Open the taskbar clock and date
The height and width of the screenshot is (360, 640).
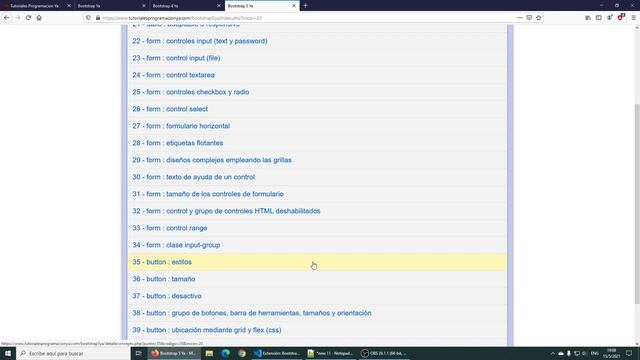coord(611,353)
